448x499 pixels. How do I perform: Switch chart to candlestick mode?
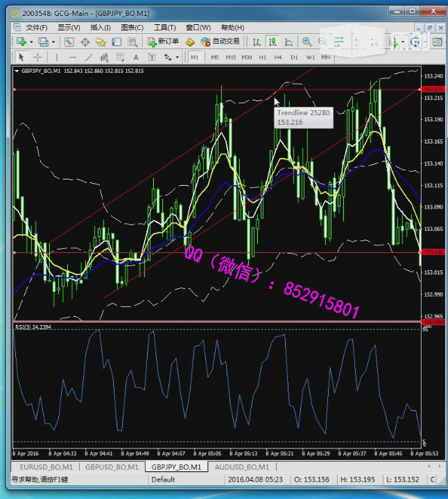pyautogui.click(x=273, y=42)
